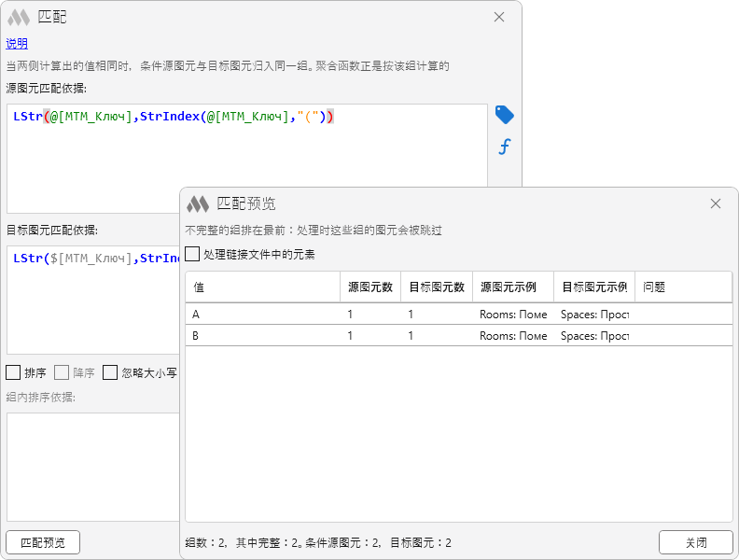Select the row with value B
Viewport: 739px width, 560px height.
458,336
